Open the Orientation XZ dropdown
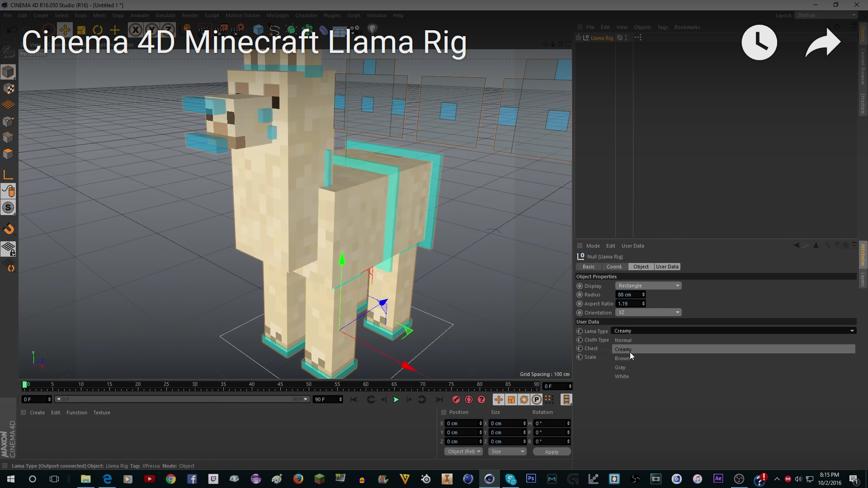The image size is (868, 488). click(x=648, y=312)
